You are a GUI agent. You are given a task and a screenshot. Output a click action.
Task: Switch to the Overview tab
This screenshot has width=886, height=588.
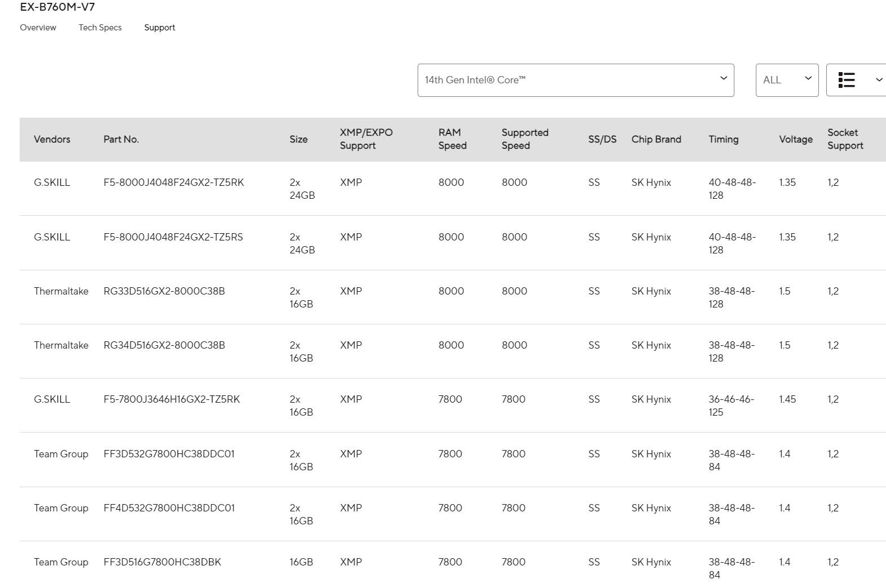(x=38, y=28)
